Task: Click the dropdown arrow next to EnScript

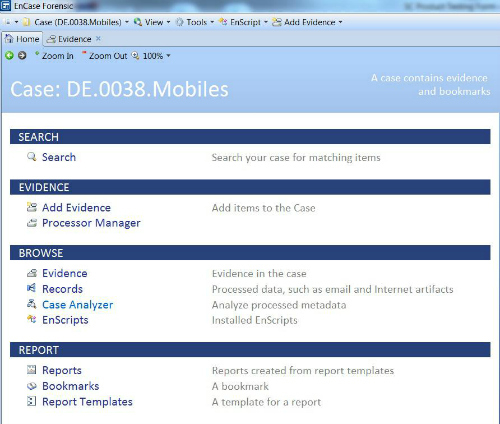Action: 266,22
